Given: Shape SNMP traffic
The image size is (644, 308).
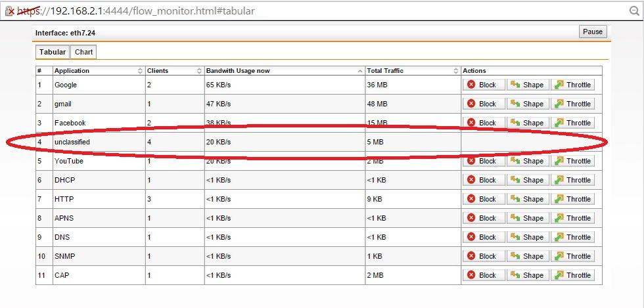Looking at the screenshot, I should (528, 256).
